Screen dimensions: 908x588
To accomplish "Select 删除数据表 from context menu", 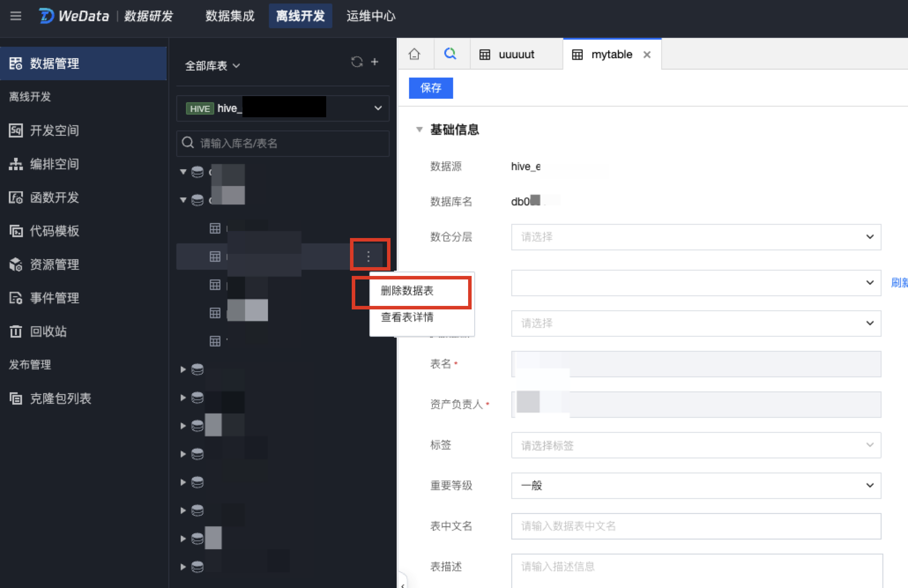I will [x=407, y=291].
